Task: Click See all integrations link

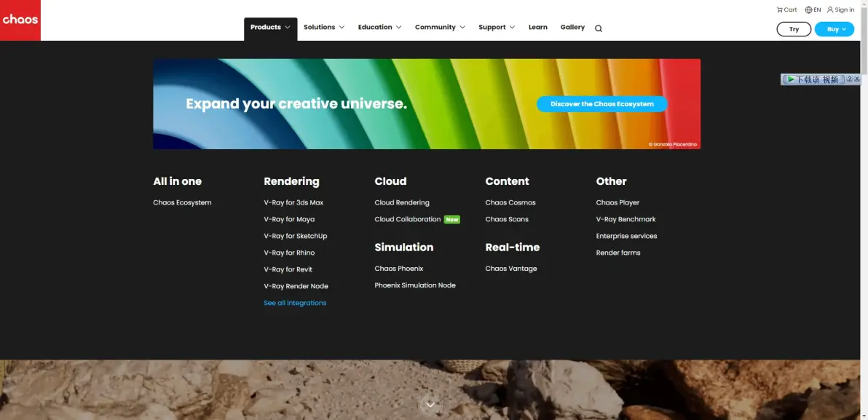Action: (x=295, y=303)
